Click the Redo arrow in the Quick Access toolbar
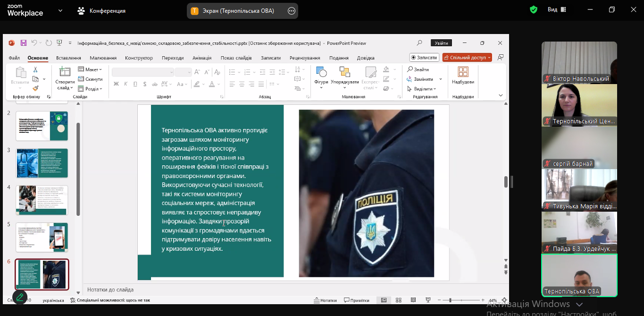 [x=49, y=43]
